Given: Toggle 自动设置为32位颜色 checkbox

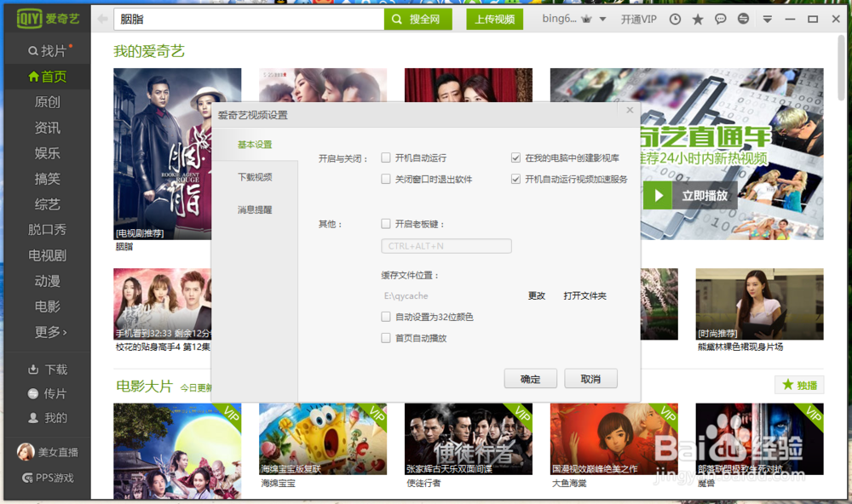Looking at the screenshot, I should tap(386, 317).
